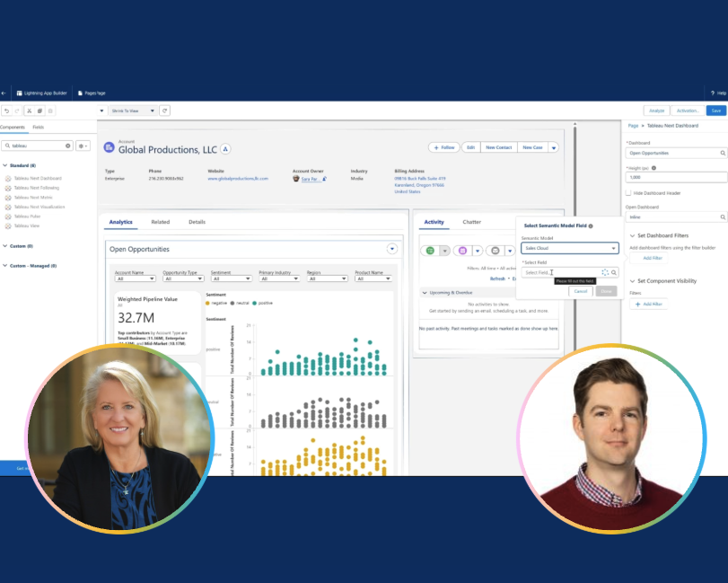Open more record actions dropdown arrow

(x=554, y=147)
